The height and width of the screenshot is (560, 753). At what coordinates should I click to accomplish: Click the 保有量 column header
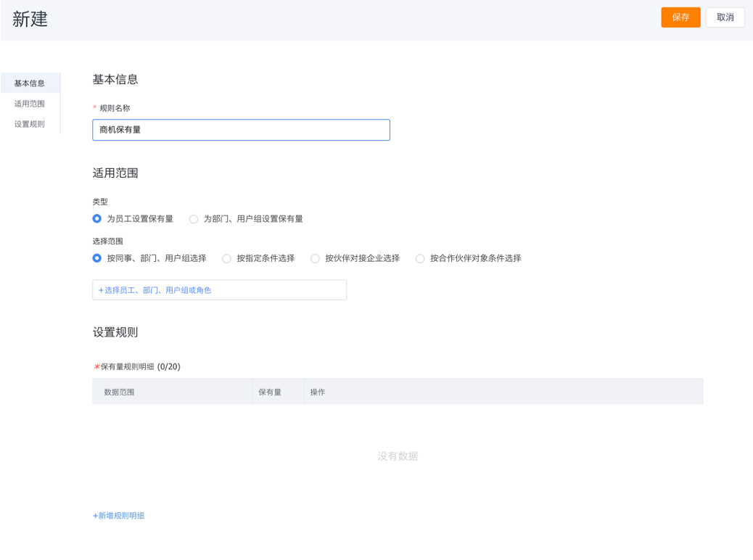270,392
